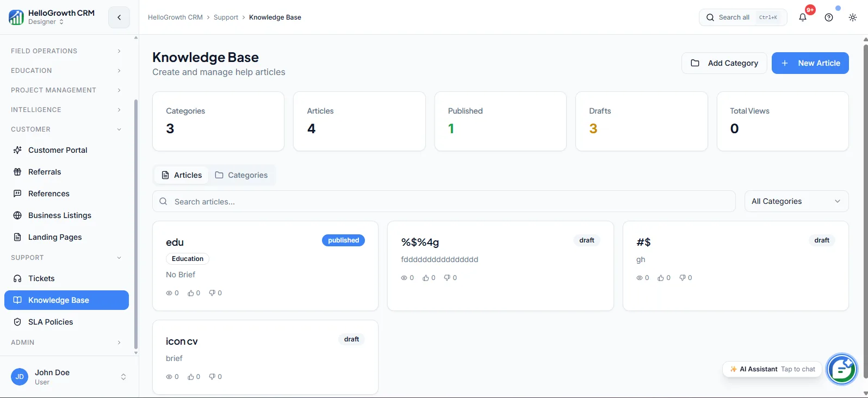The height and width of the screenshot is (398, 868).
Task: Open the Tickets page
Action: pos(66,278)
